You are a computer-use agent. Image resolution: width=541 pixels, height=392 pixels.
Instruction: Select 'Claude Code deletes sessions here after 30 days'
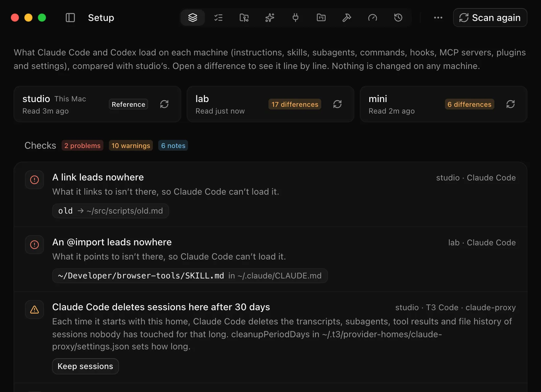(161, 307)
